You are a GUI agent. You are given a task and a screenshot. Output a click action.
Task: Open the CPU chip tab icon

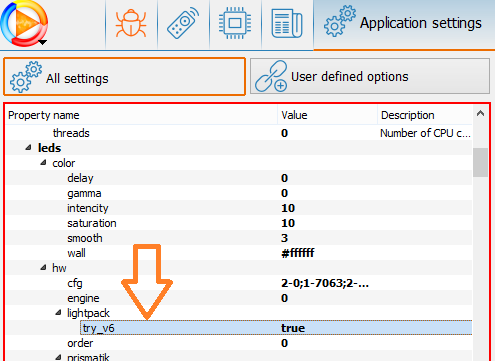pos(235,23)
